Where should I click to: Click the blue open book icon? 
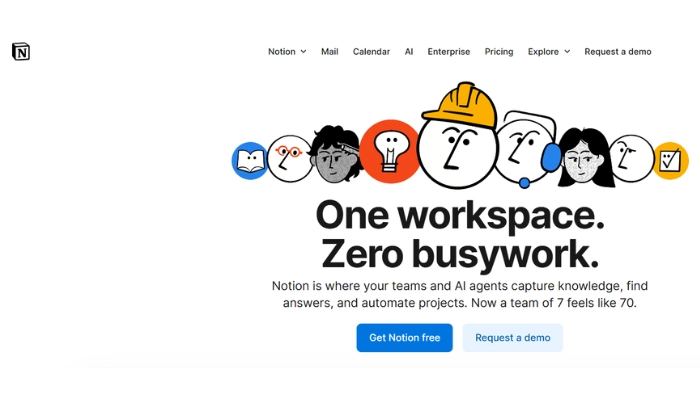coord(250,161)
